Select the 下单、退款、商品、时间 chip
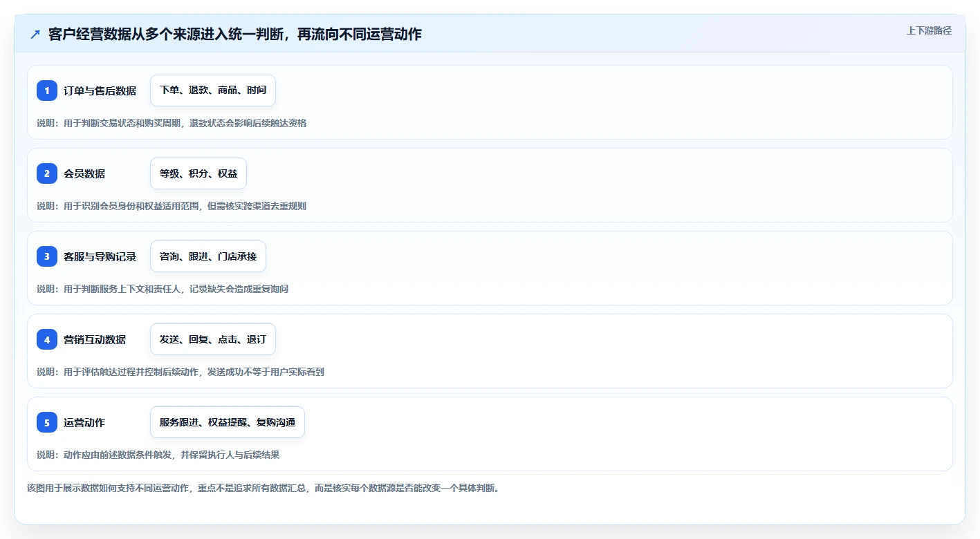Screen dimensions: 980x539 point(213,91)
